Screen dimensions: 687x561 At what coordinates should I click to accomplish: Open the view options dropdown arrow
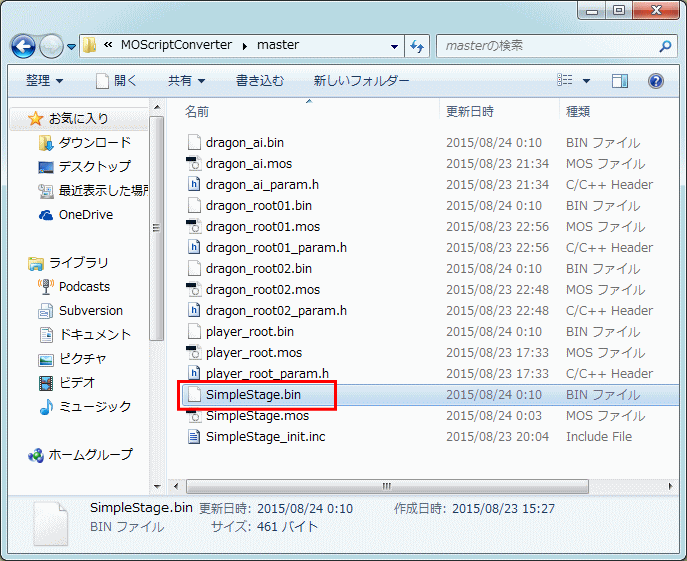click(x=586, y=81)
